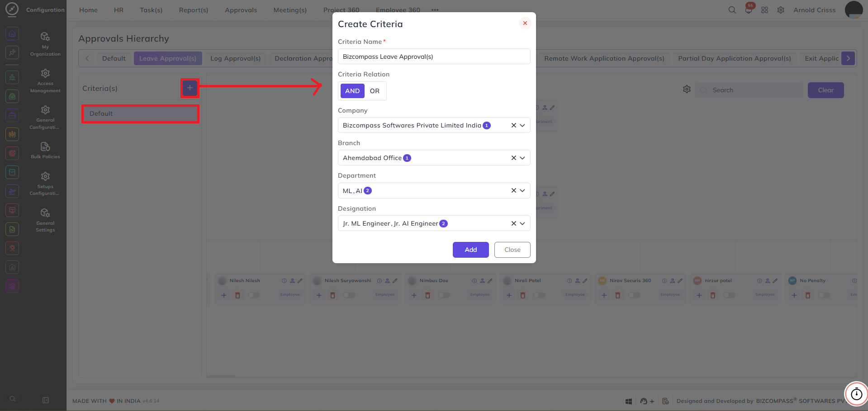
Task: Click the Add button in dialog
Action: click(470, 250)
